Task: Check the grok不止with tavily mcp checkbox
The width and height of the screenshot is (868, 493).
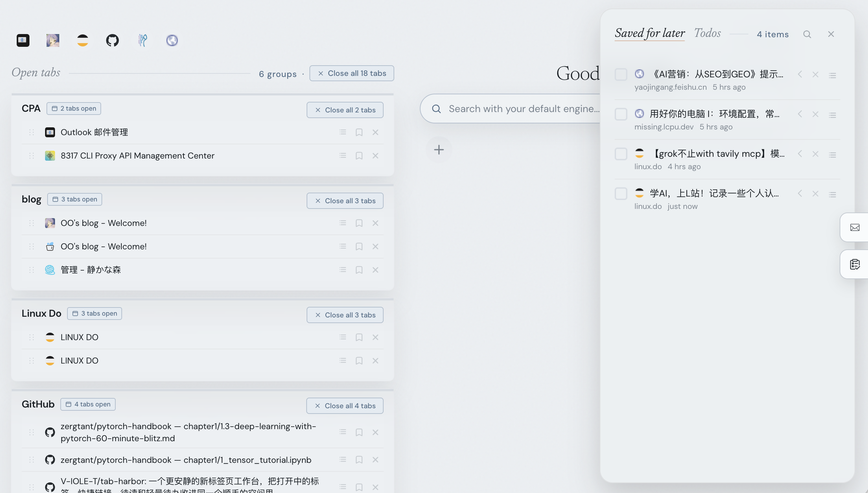Action: (x=621, y=154)
